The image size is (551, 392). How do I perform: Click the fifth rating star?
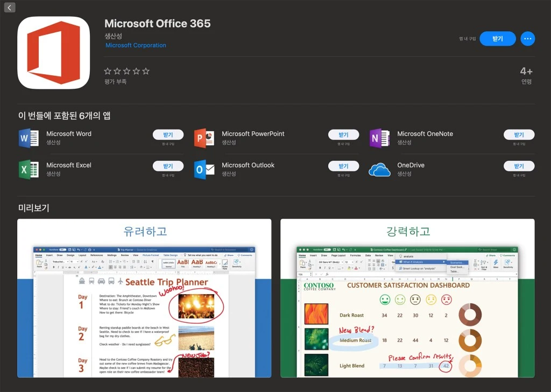(145, 70)
